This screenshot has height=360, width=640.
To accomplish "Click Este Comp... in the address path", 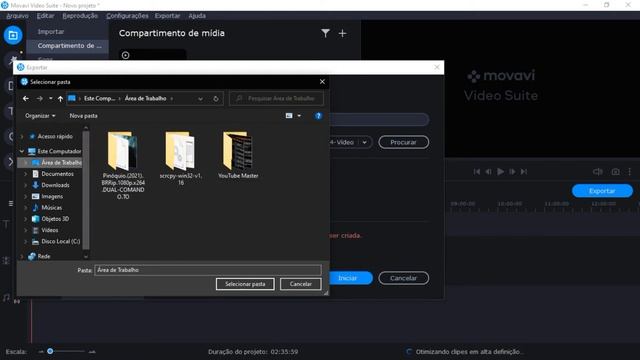I will coord(99,98).
